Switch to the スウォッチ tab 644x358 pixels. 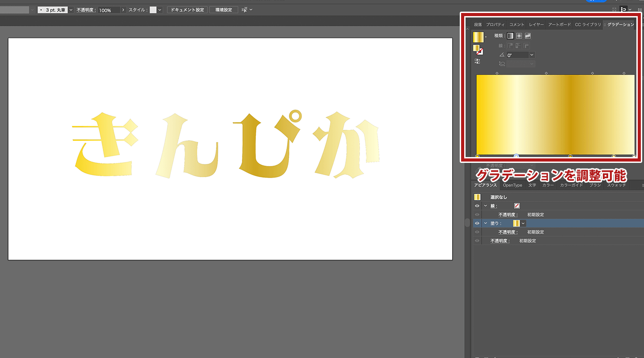click(616, 185)
